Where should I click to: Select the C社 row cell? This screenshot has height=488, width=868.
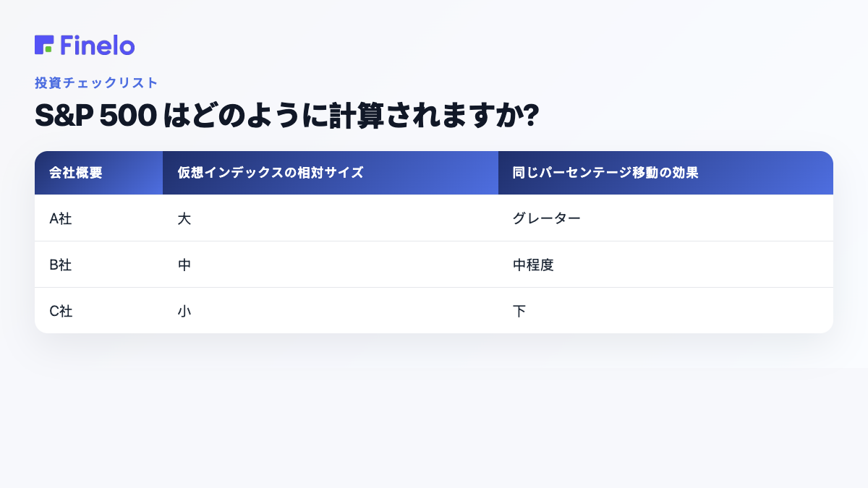pos(98,311)
